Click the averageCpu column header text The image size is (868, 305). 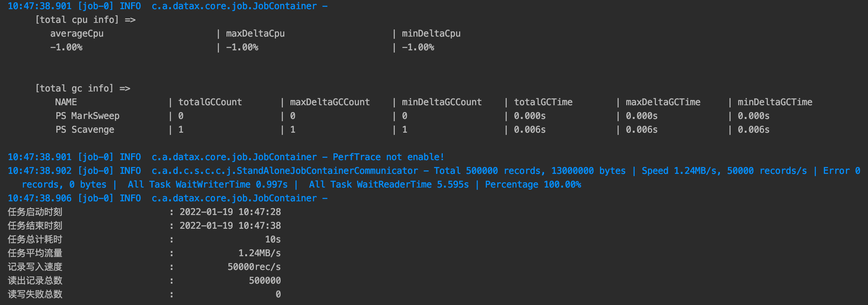tap(77, 34)
